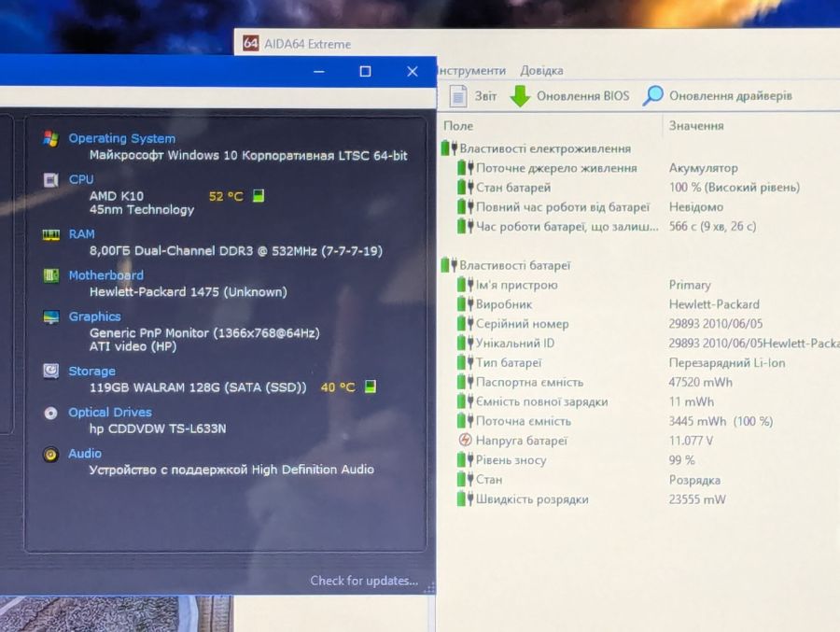Select the '566 с (9 хв, 26 с)' value
This screenshot has width=840, height=632.
pos(712,226)
